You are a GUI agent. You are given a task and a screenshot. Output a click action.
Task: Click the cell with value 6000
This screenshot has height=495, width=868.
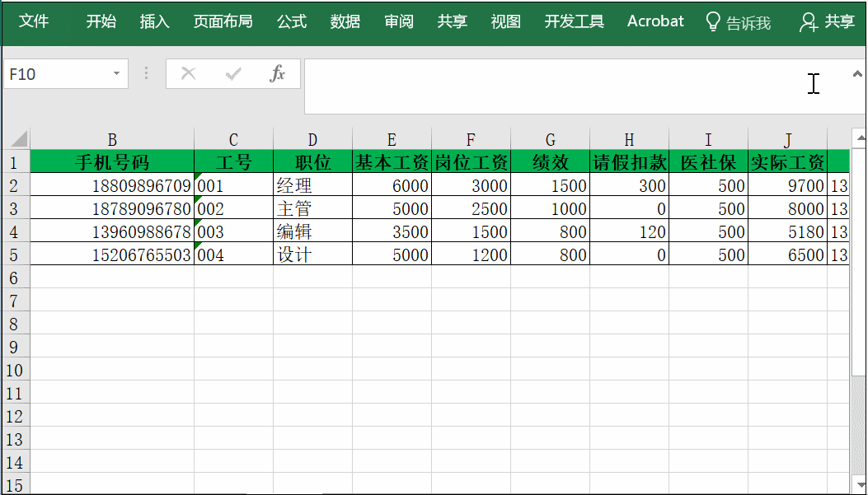392,185
